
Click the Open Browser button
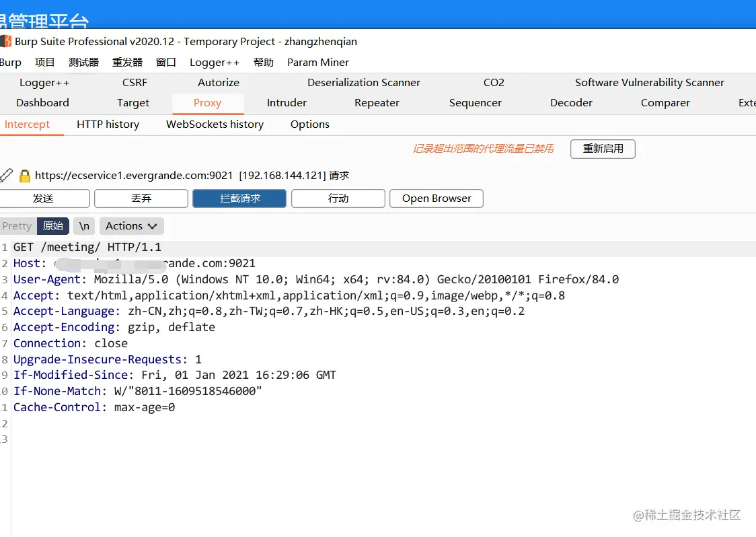pos(437,199)
